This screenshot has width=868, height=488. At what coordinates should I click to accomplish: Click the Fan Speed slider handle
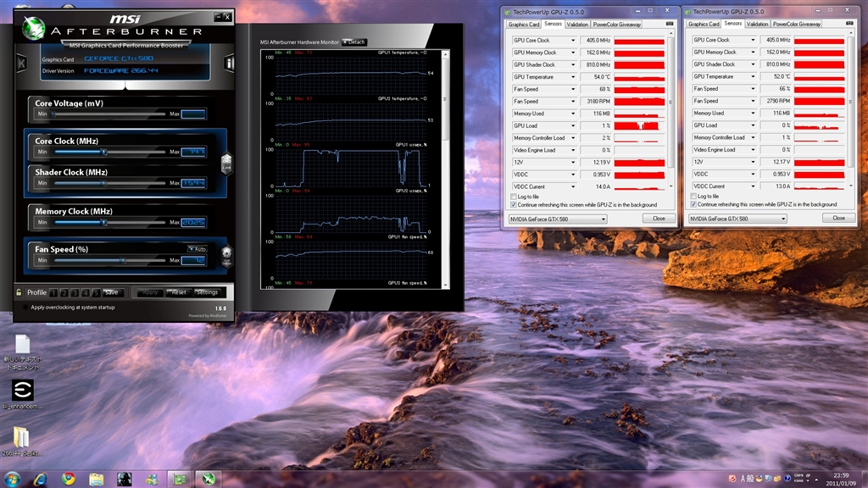point(124,260)
